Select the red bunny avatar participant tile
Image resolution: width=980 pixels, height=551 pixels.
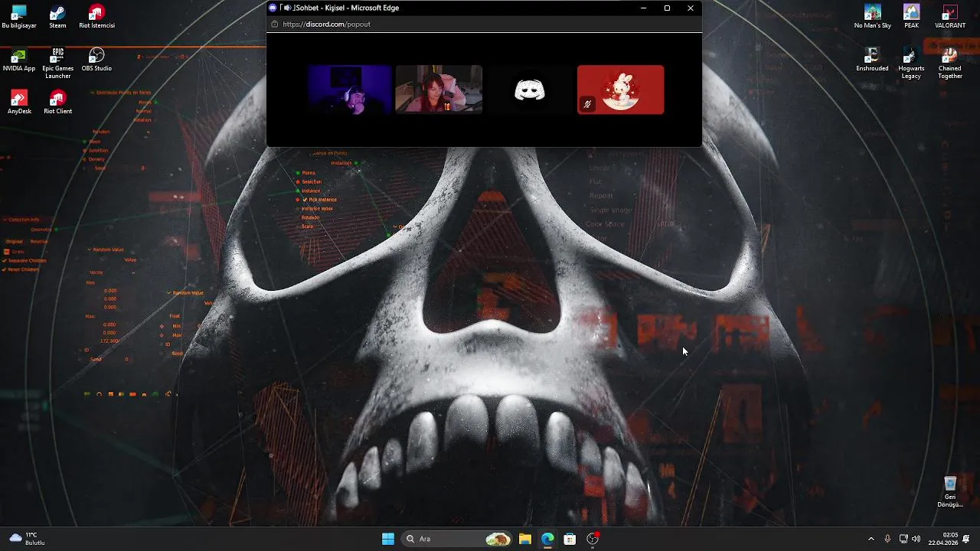tap(621, 90)
